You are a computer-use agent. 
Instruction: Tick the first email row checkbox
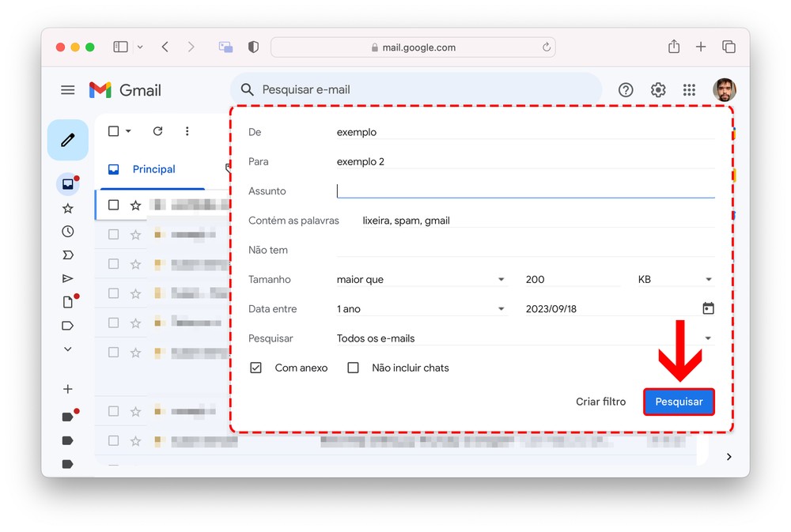(114, 205)
